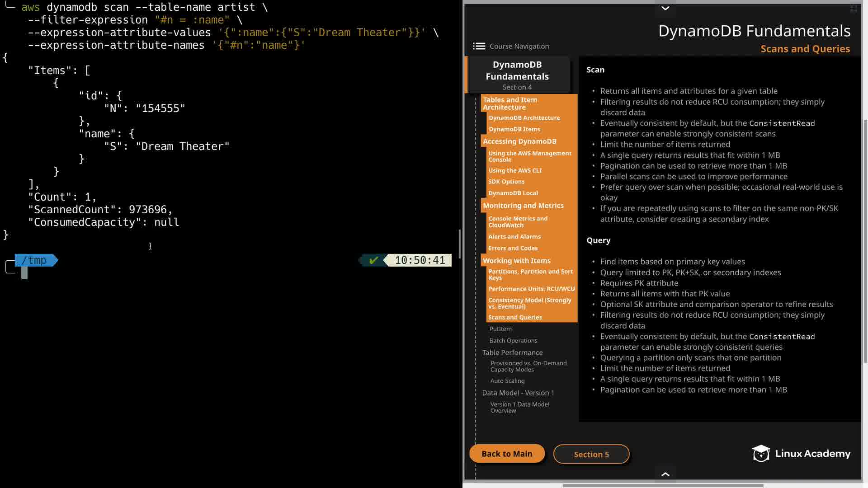Open the PutItem lesson

(500, 329)
